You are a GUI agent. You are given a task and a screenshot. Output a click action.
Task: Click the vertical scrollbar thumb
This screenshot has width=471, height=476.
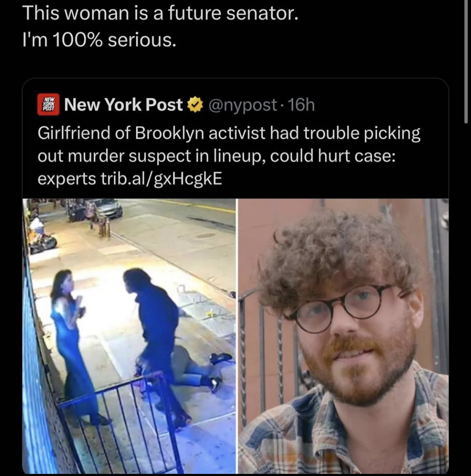tap(466, 61)
